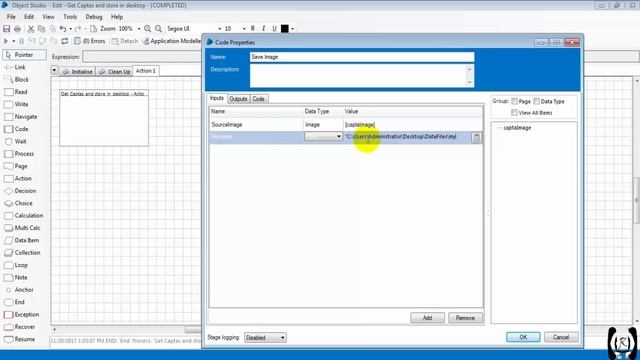Open the Undo history dropdown arrow
Screen dimensions: 640x360
click(70, 29)
